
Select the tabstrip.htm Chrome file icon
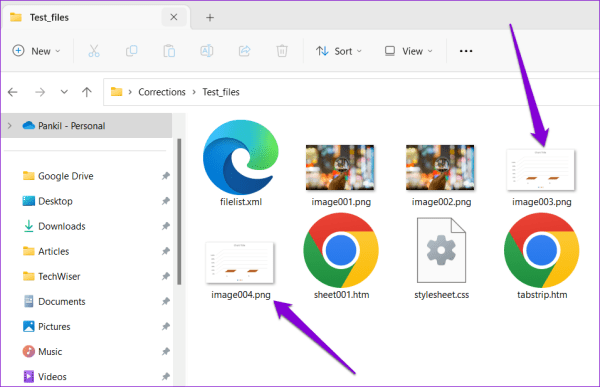coord(541,250)
